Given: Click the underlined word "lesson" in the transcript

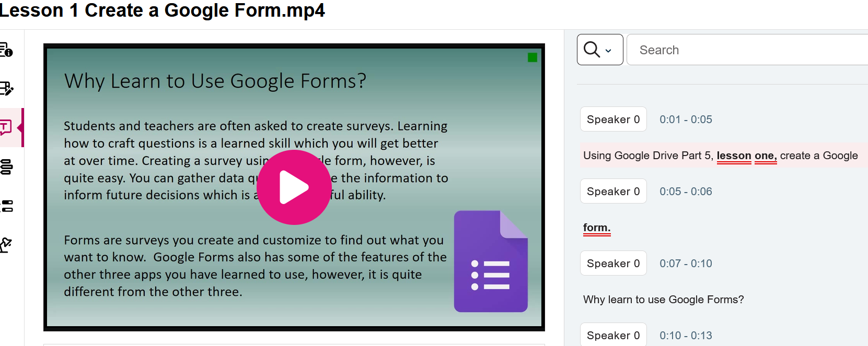Looking at the screenshot, I should click(x=734, y=156).
